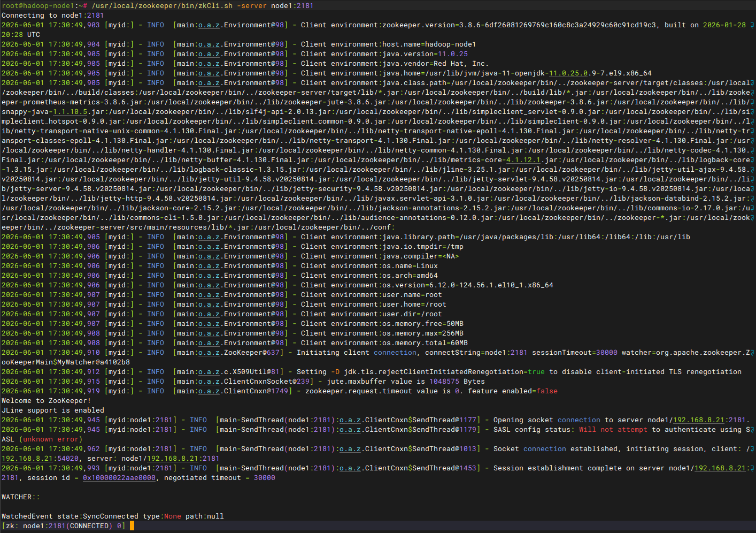The width and height of the screenshot is (756, 533).
Task: Select the 'WatchedEvent state:SyncConnected' line
Action: (70, 516)
